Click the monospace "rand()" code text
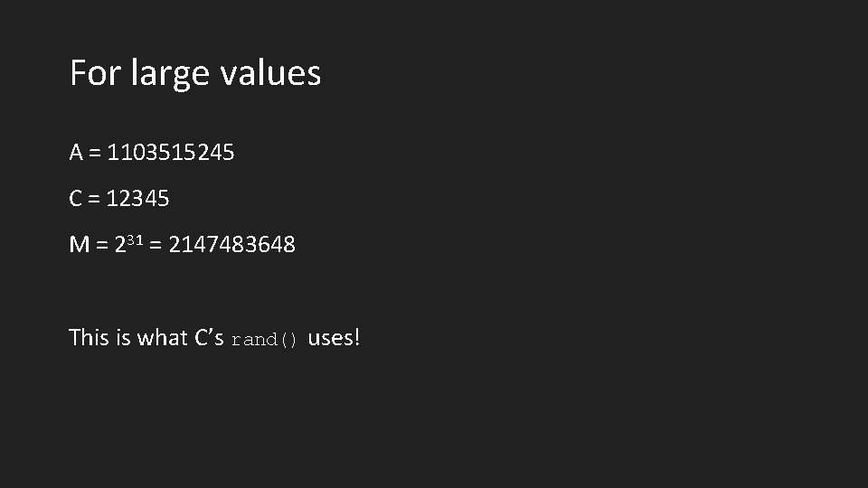Viewport: 868px width, 488px height. point(264,341)
